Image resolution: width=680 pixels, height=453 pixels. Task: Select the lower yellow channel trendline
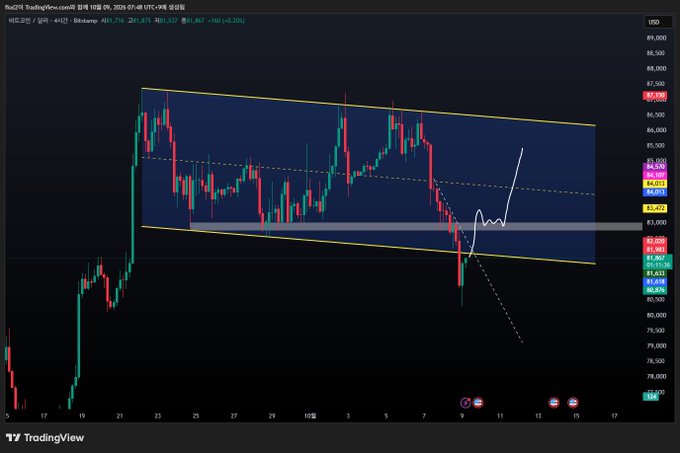pos(369,245)
